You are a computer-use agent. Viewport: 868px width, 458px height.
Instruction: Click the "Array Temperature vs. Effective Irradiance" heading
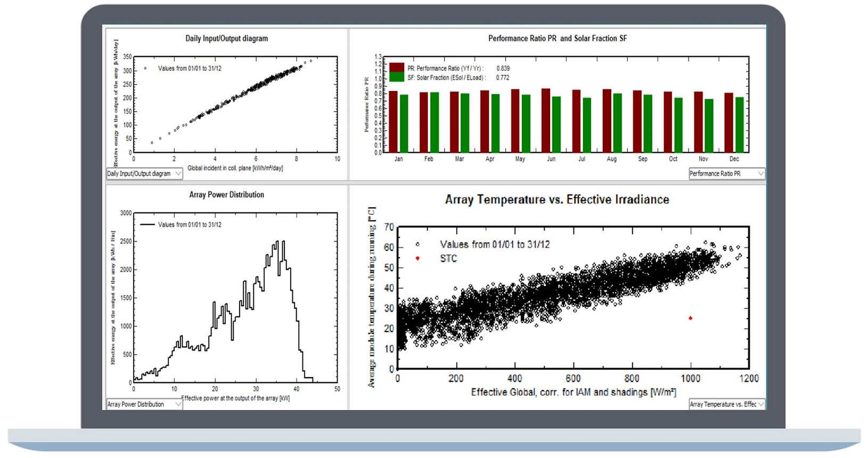click(x=557, y=200)
